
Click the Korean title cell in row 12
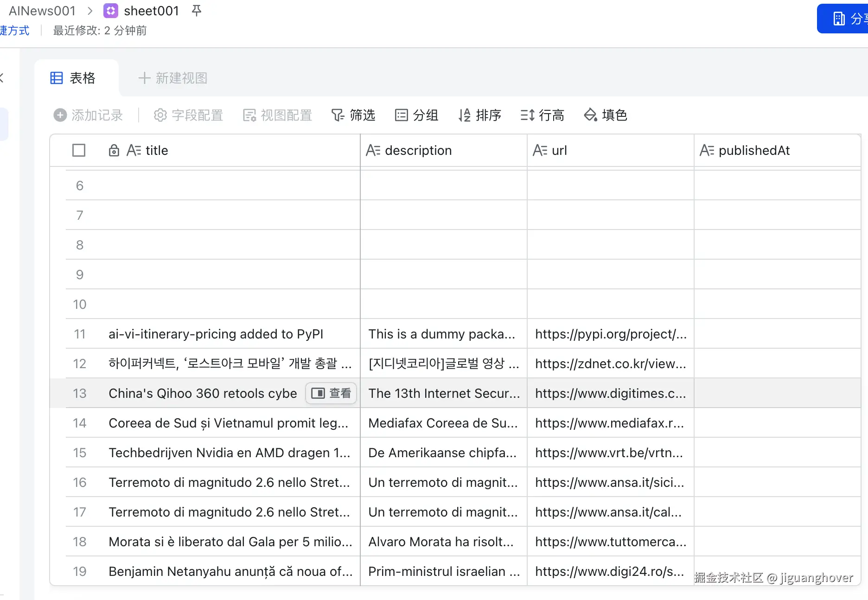(230, 364)
